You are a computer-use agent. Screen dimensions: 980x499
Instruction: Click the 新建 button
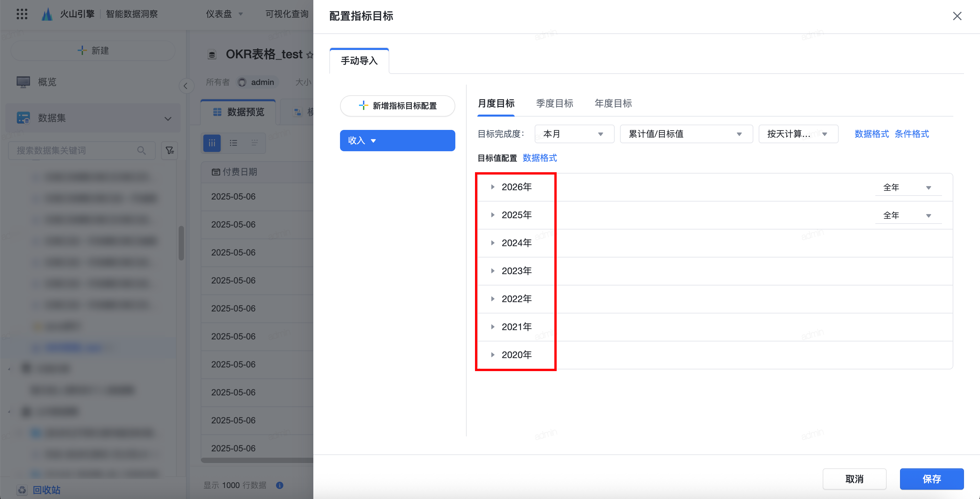click(x=93, y=50)
